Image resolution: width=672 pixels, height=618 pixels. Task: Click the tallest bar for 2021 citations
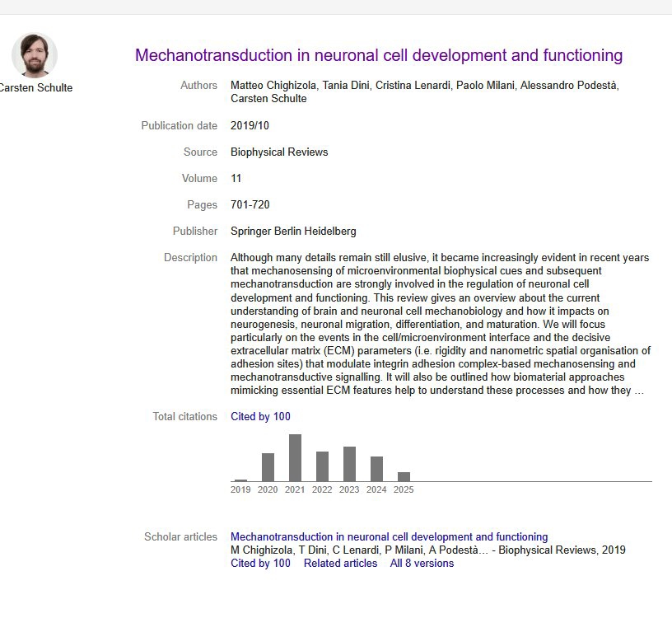(295, 457)
